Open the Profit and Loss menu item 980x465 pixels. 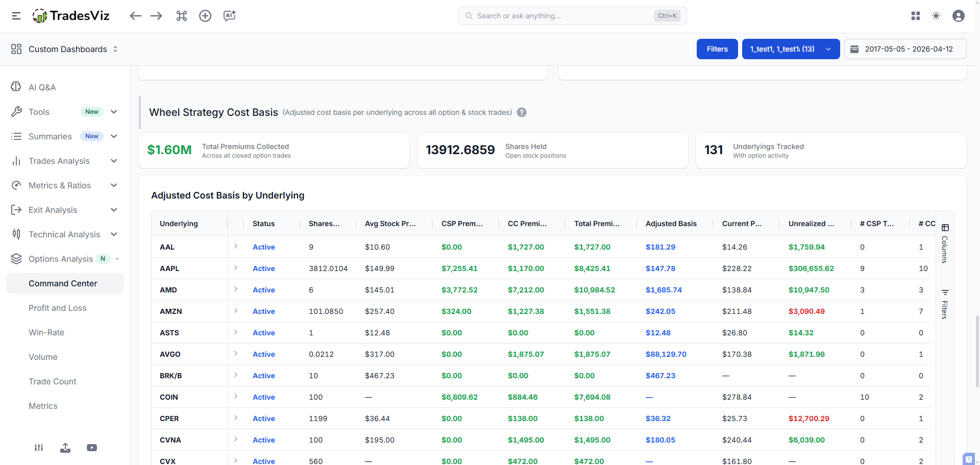[x=57, y=308]
